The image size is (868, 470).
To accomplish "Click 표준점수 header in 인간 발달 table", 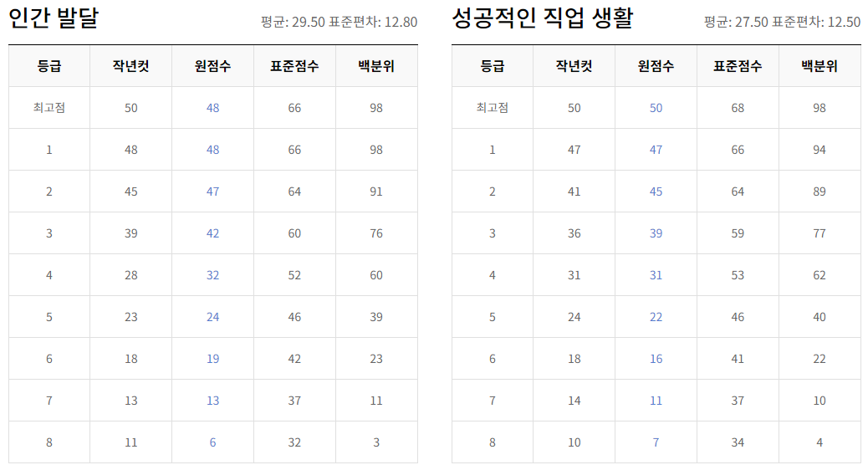I will coord(294,66).
